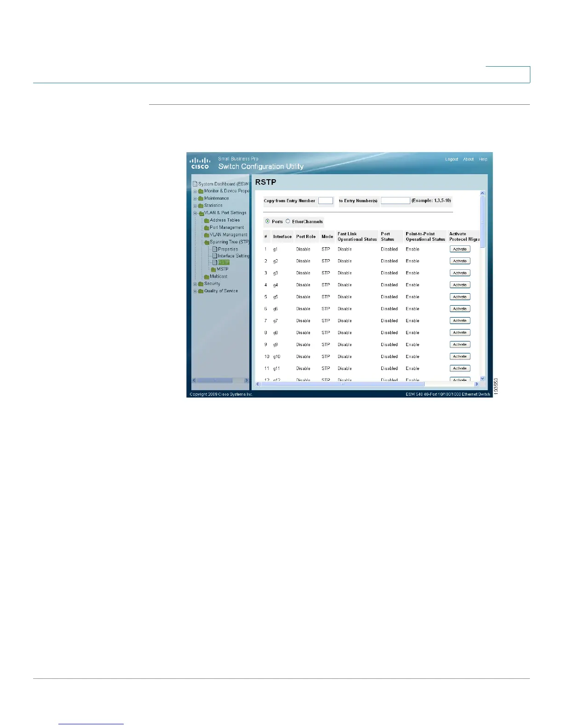Open the Multicast menu entry
The height and width of the screenshot is (728, 563).
[218, 277]
